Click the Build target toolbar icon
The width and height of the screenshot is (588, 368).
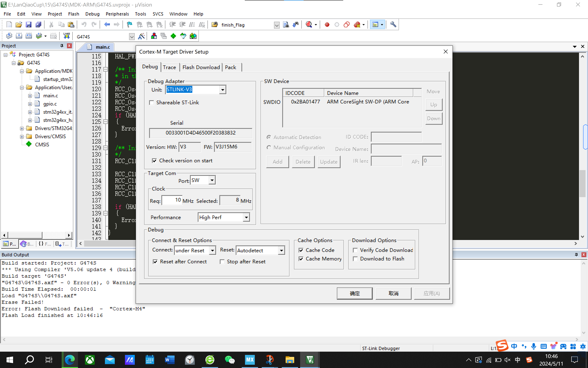tap(19, 36)
